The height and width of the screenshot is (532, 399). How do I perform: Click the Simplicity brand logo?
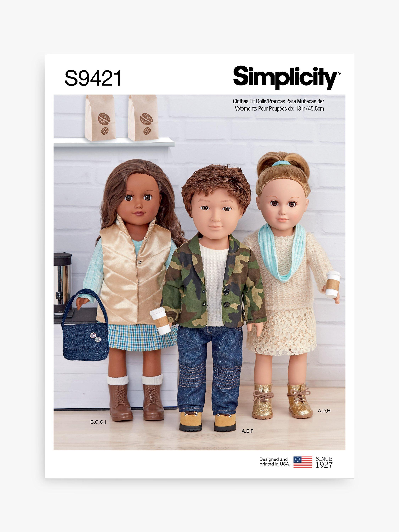click(287, 78)
